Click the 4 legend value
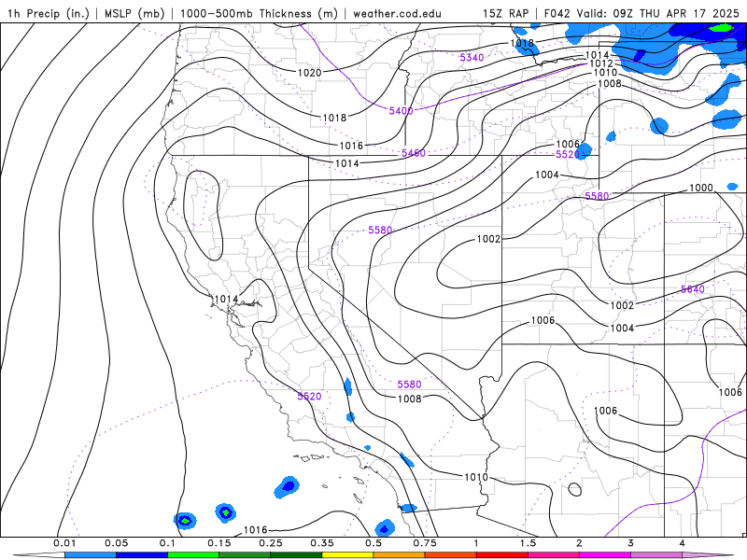Image resolution: width=747 pixels, height=560 pixels. [x=683, y=543]
